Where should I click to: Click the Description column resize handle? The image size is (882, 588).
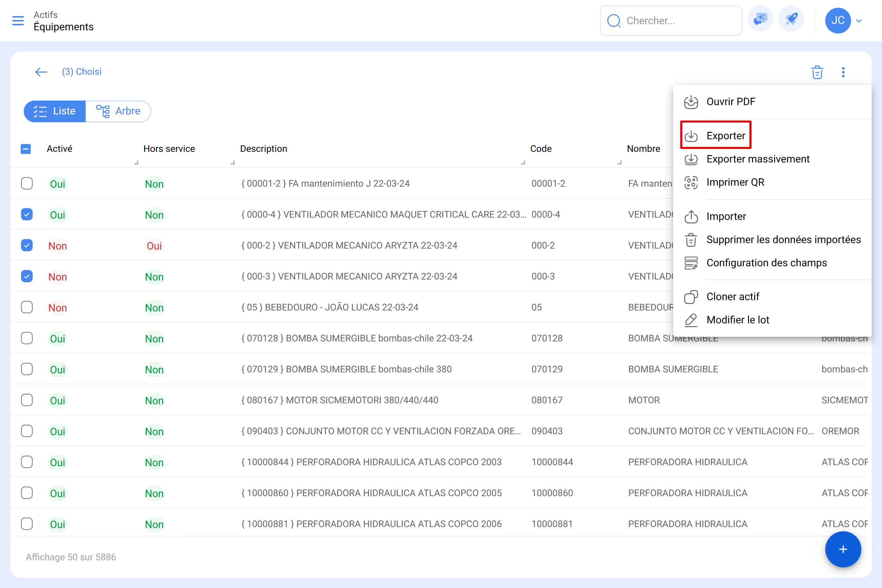[523, 162]
